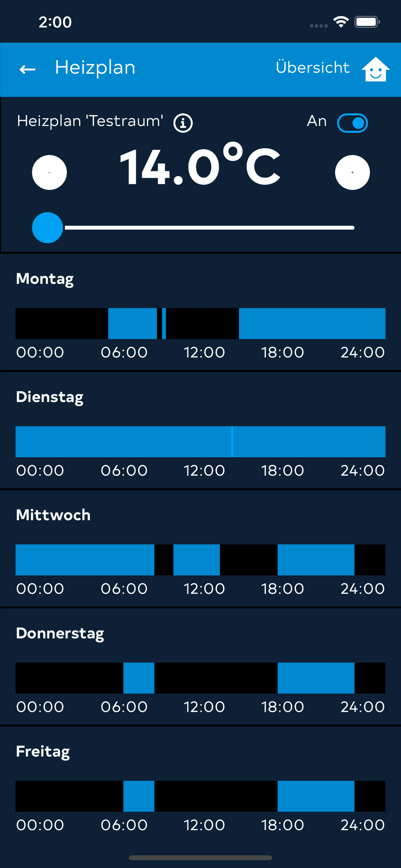Select Donnerstag's evening heating block
This screenshot has width=401, height=868.
pos(316,678)
